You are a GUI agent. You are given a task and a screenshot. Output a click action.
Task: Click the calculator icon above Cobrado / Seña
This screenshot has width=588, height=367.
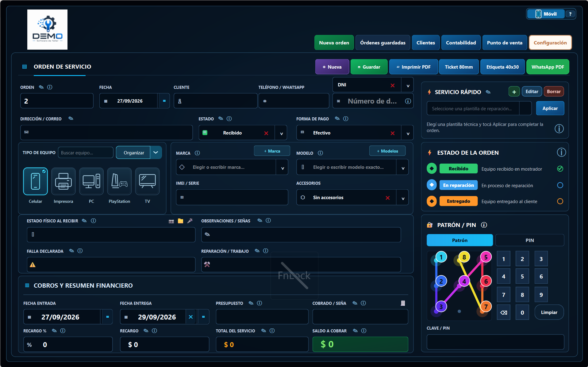403,303
